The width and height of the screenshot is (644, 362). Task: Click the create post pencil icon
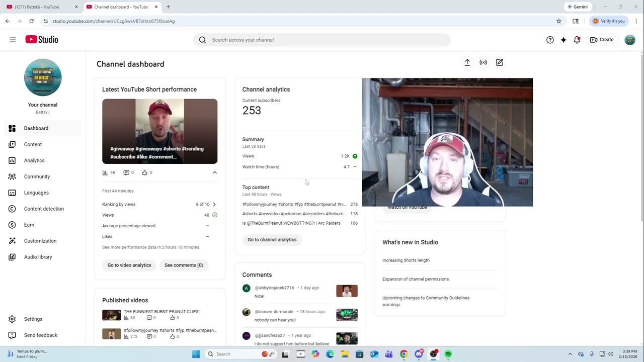click(x=499, y=62)
